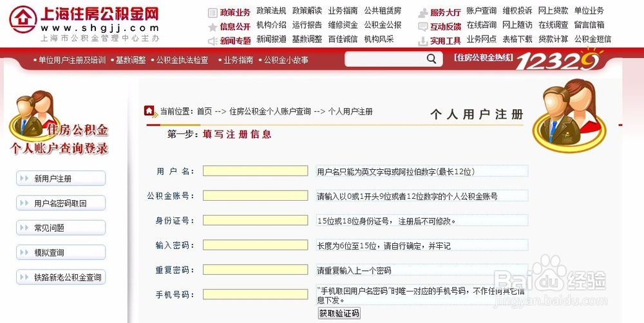Open 用户名密码取回 in the sidebar

tap(61, 203)
